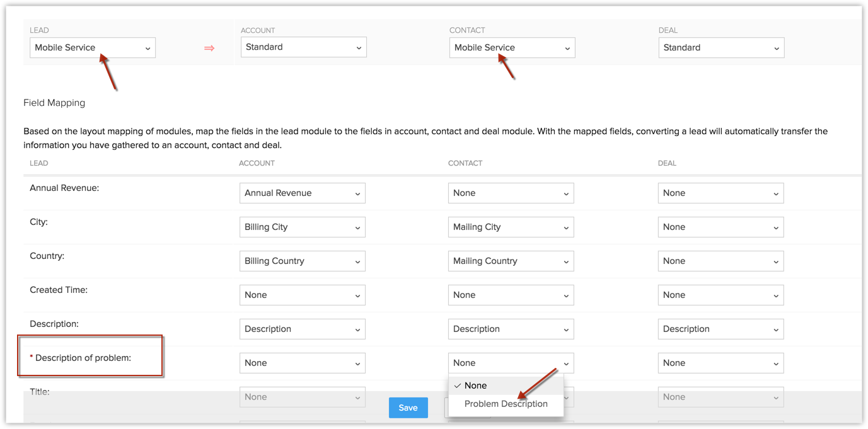Open Billing Country account mapping dropdown
Screen dimensions: 868x429
[302, 261]
